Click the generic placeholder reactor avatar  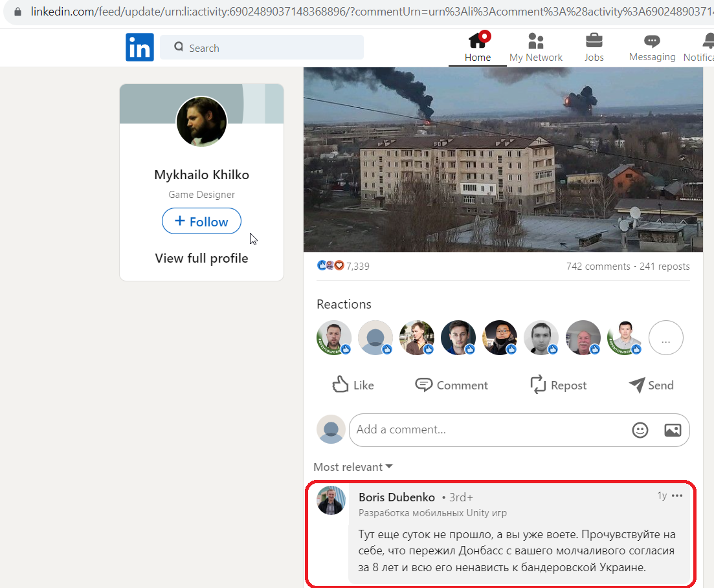pyautogui.click(x=375, y=338)
